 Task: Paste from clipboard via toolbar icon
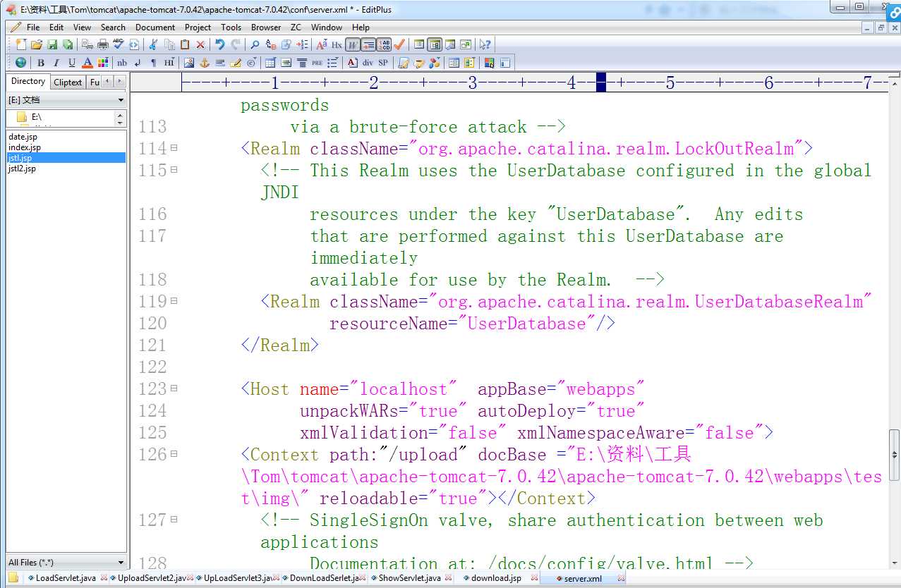(x=185, y=44)
